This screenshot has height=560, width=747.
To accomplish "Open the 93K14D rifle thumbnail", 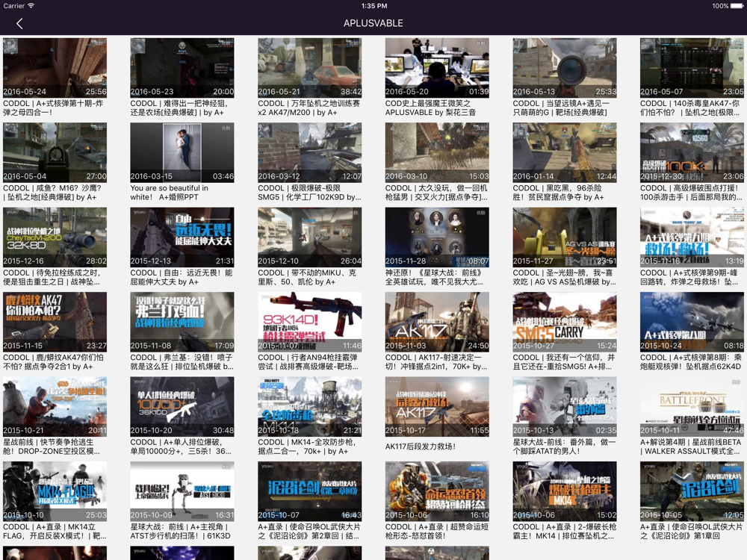I will 310,322.
